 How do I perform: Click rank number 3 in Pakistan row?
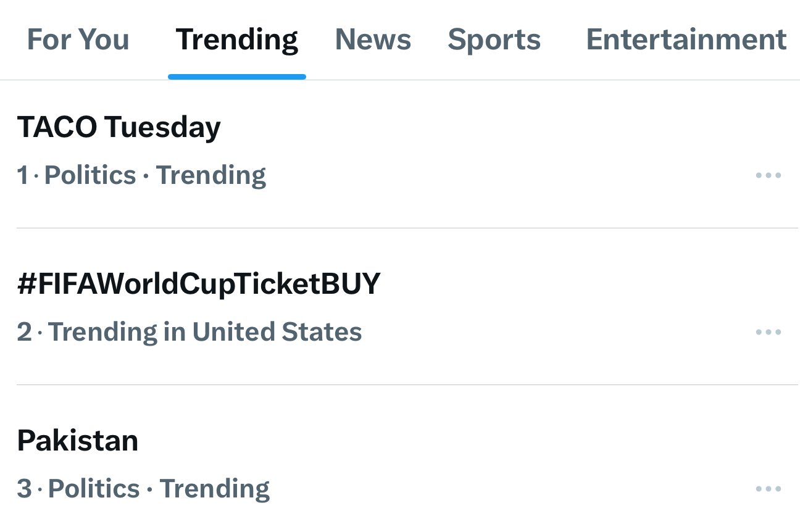(24, 489)
